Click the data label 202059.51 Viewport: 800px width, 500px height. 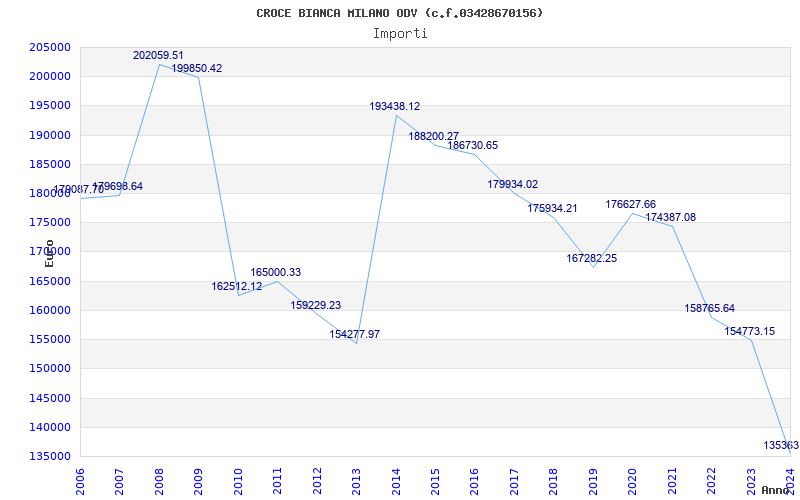(x=158, y=55)
